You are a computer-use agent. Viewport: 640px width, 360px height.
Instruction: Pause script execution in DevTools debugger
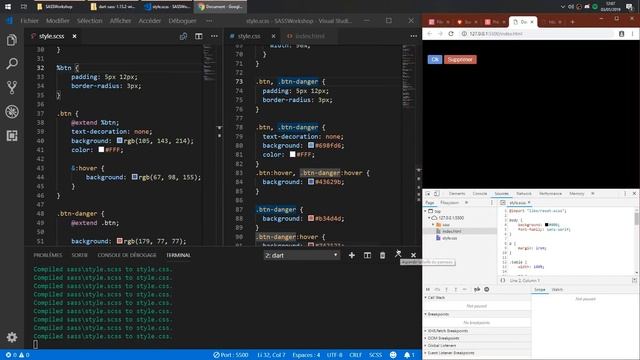pos(428,289)
